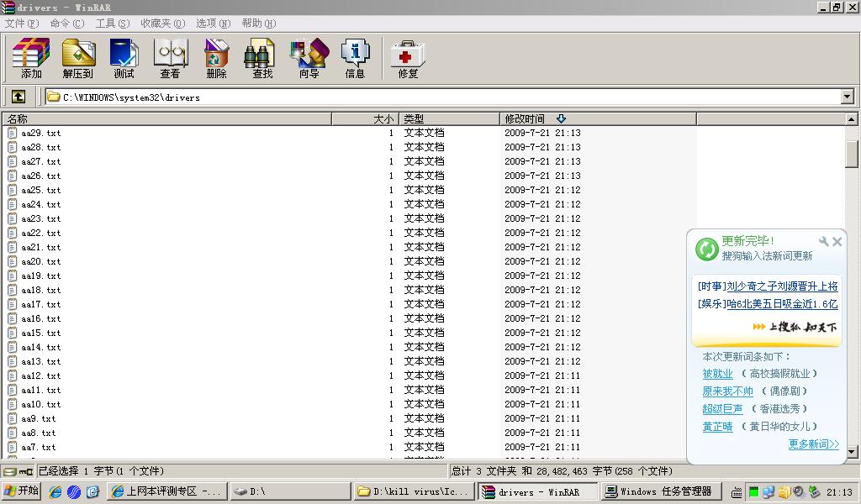The height and width of the screenshot is (504, 861).
Task: Click the View (查看) toolbar icon
Action: 170,58
